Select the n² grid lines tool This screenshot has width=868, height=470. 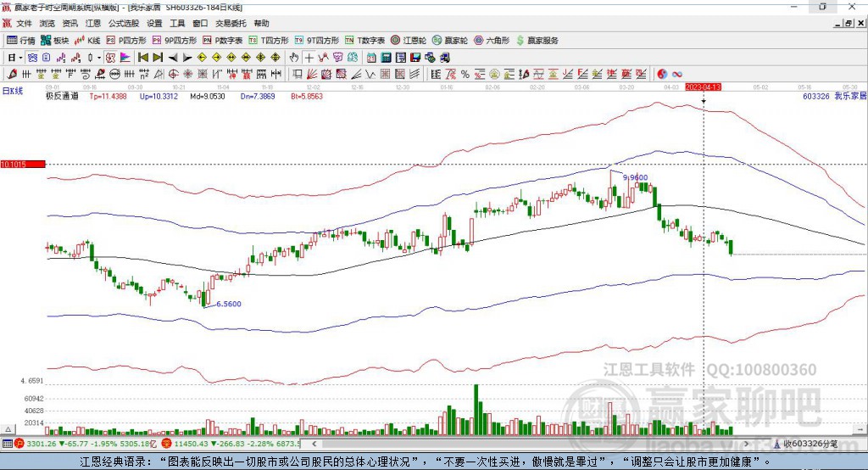pos(144,75)
